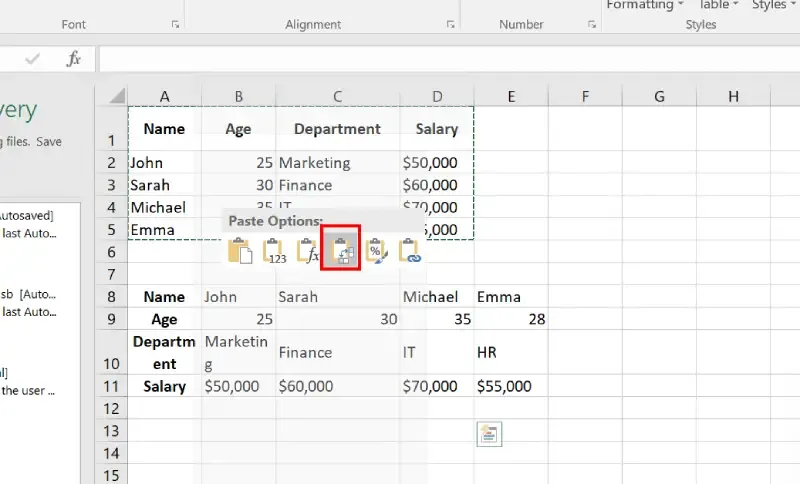Click the formula bar Enter checkmark
Screen dimensions: 800x484
pyautogui.click(x=33, y=59)
